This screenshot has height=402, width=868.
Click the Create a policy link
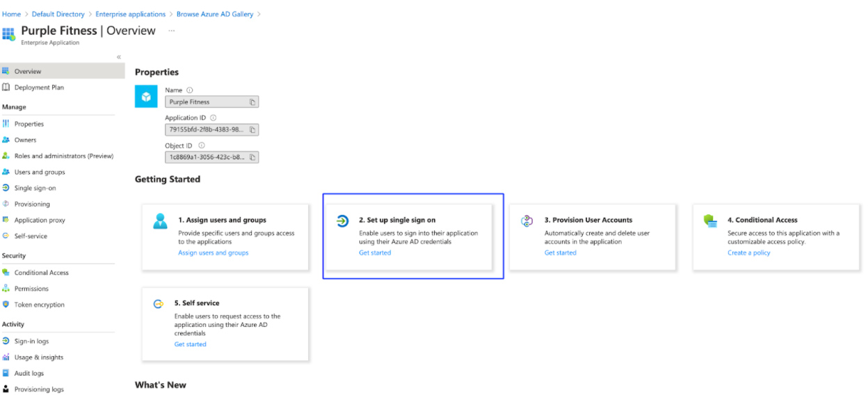748,252
